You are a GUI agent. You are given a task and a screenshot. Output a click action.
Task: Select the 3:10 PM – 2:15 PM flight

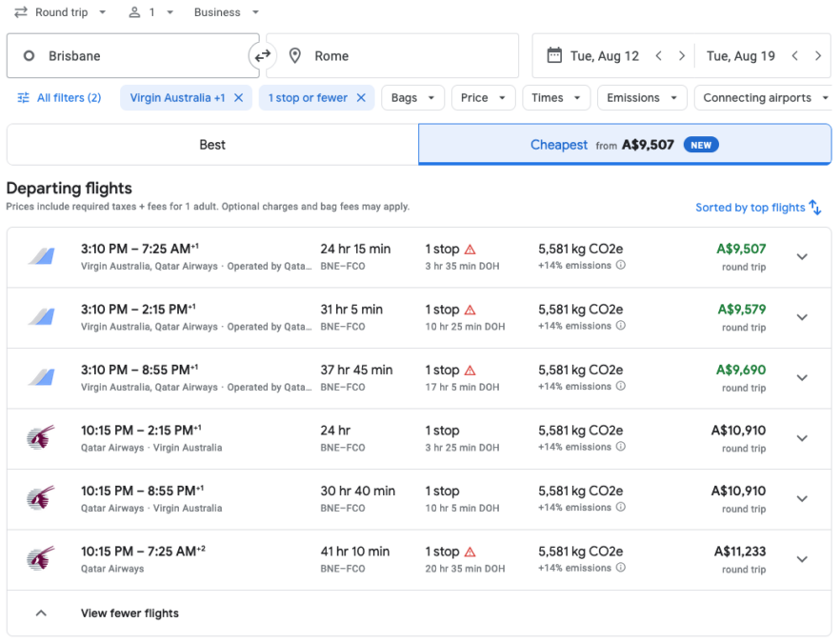point(419,318)
